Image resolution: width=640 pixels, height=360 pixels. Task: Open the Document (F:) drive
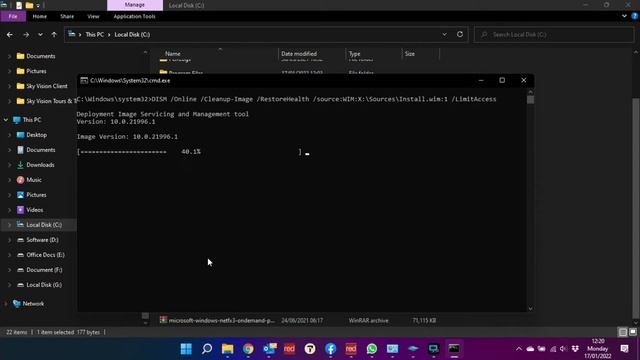tap(44, 270)
